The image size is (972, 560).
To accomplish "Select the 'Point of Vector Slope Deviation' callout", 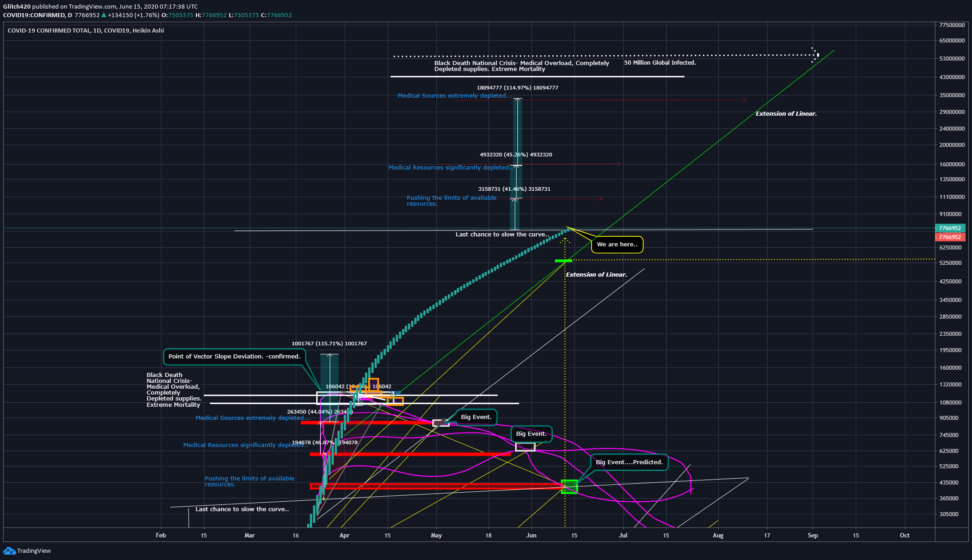I will (234, 356).
